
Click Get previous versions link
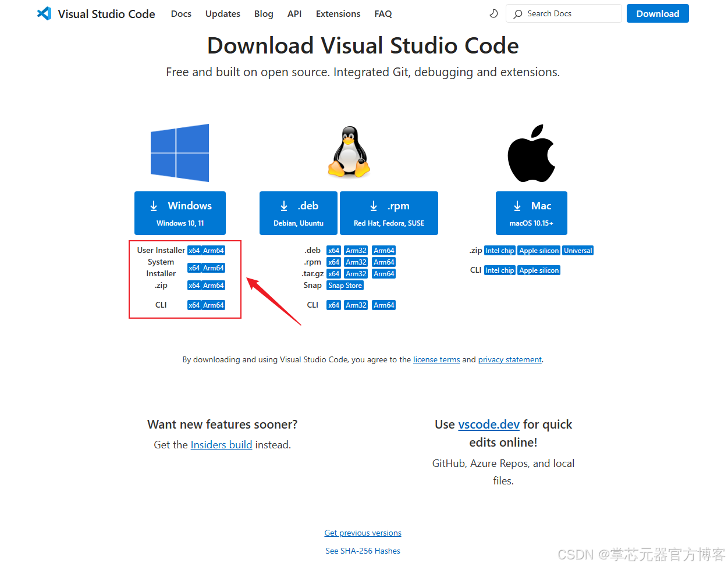[x=363, y=533]
